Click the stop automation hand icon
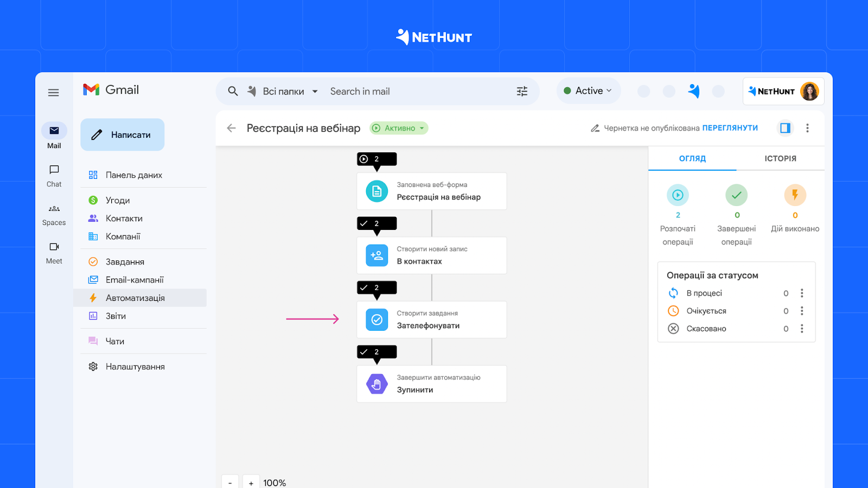Viewport: 868px width, 488px height. click(377, 384)
